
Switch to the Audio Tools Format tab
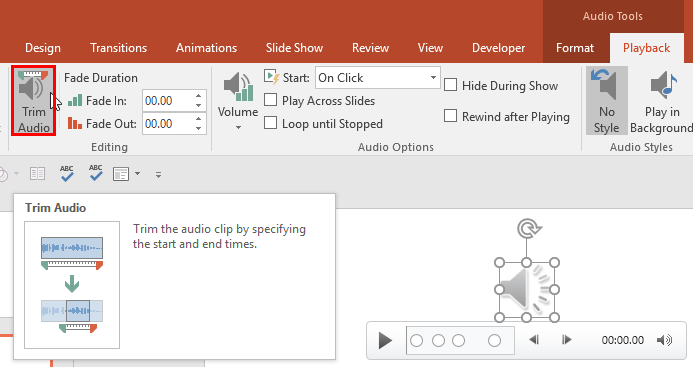tap(575, 48)
